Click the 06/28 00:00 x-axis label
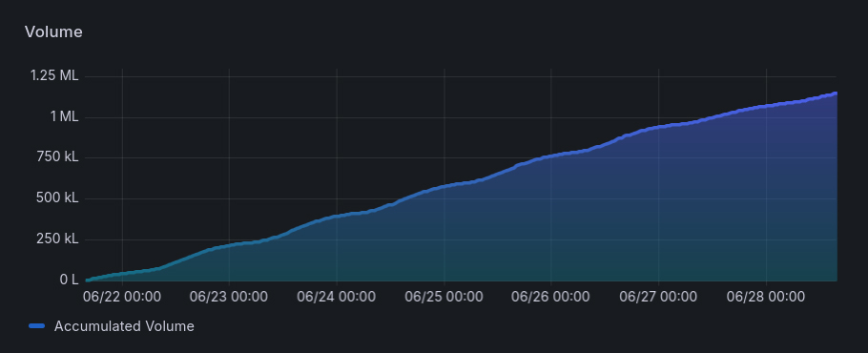The height and width of the screenshot is (353, 868). (x=766, y=297)
